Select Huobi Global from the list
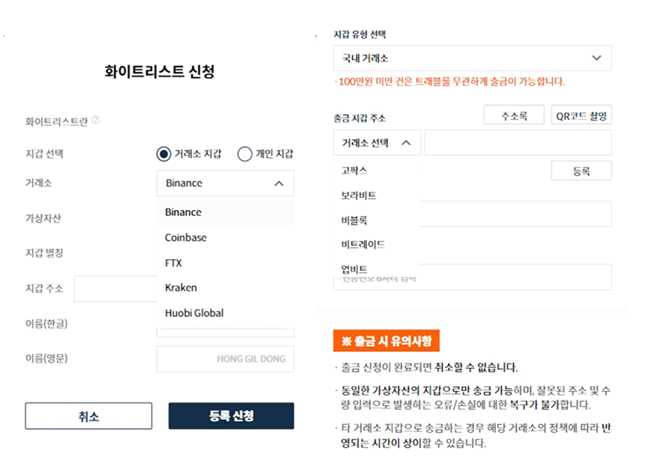The image size is (650, 473). coord(194,312)
